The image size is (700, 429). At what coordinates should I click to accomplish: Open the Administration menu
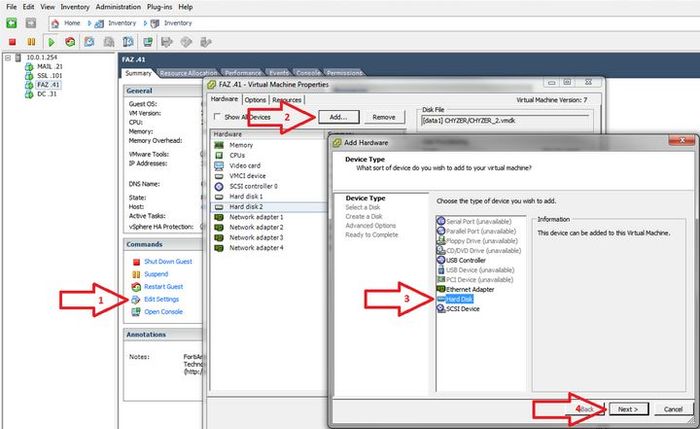118,7
